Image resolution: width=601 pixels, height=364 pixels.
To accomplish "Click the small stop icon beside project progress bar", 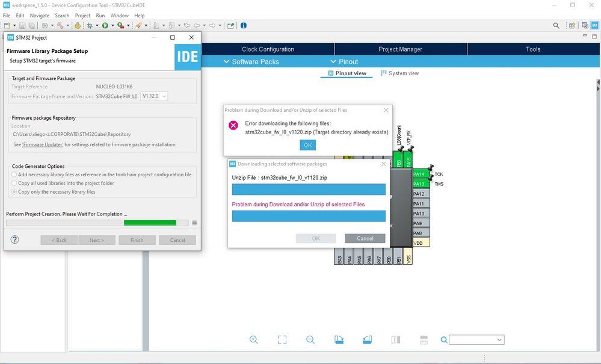I will 194,223.
